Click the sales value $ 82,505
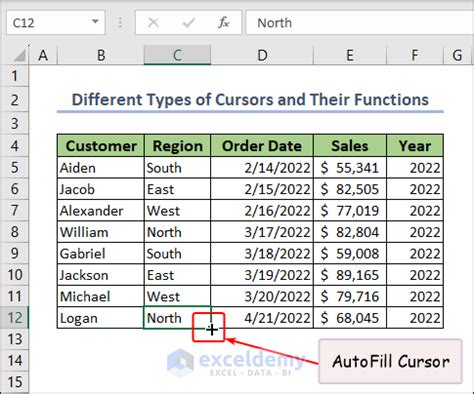 point(350,189)
